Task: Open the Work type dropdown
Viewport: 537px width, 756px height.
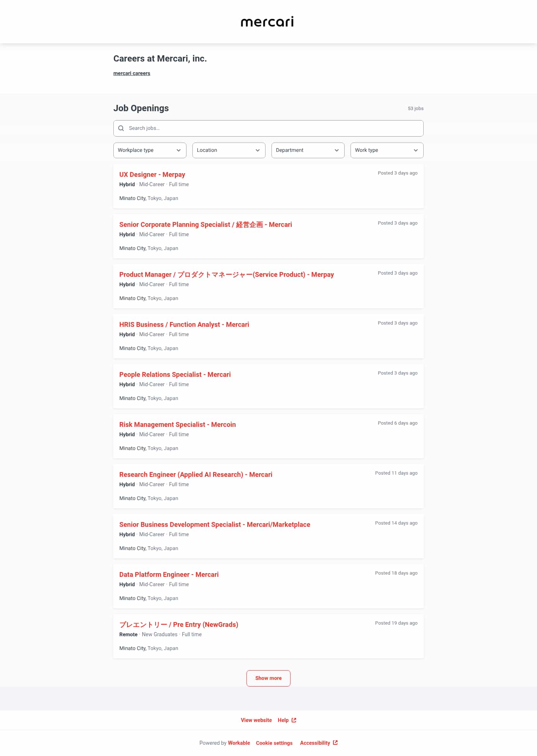Action: [387, 150]
